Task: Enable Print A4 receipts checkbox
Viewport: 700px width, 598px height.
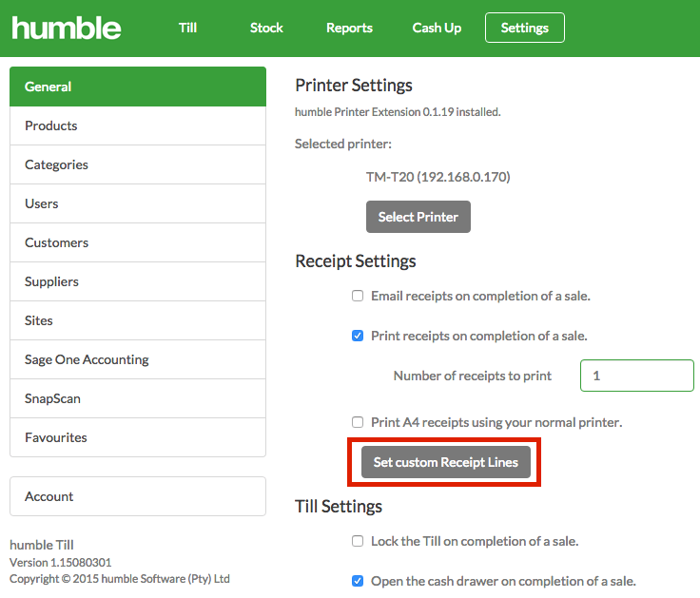Action: click(x=358, y=422)
